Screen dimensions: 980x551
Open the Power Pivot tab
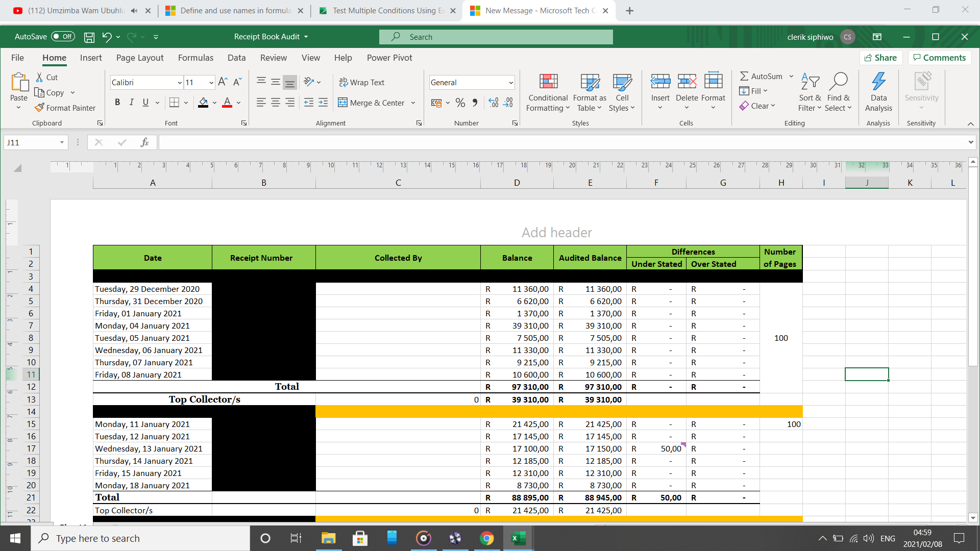point(389,58)
